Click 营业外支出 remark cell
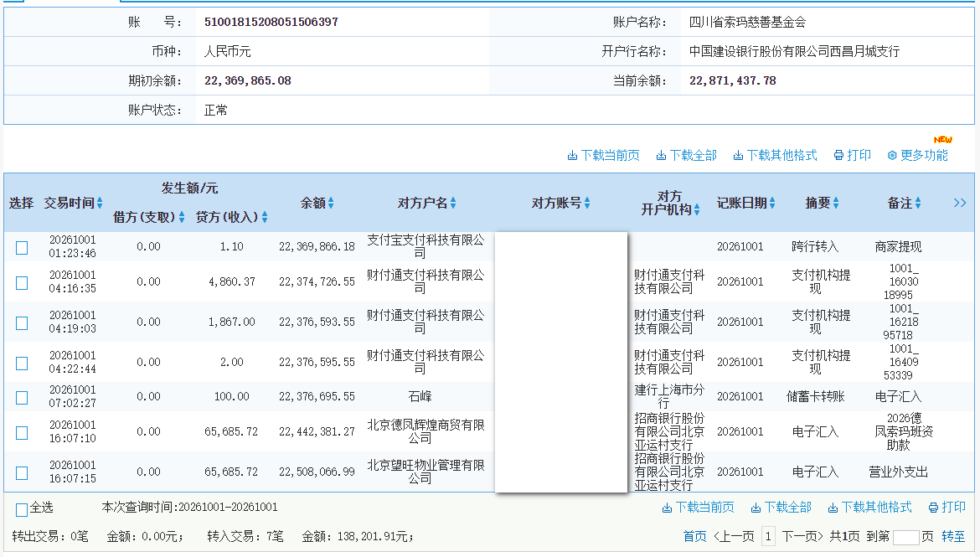The width and height of the screenshot is (980, 557). [898, 472]
